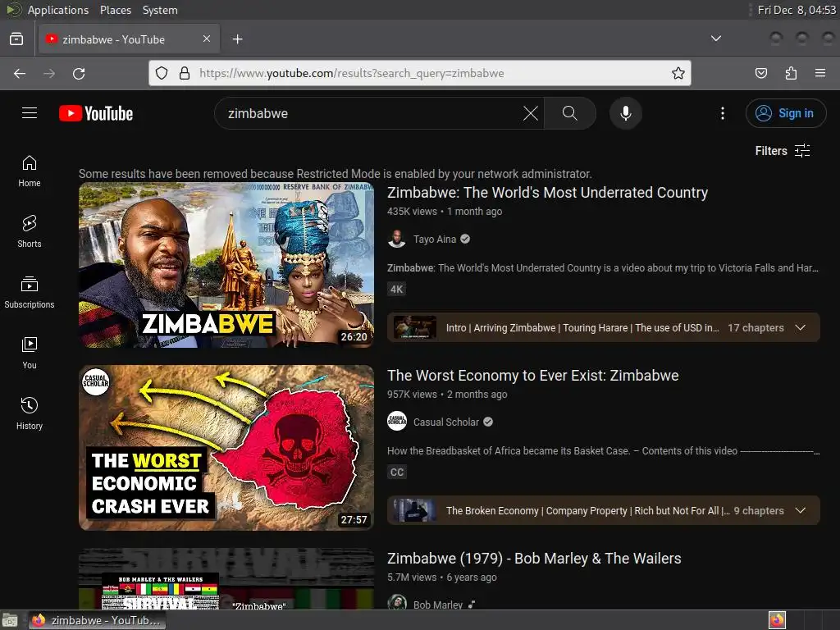Close the zimbabwe - YouTube tab

tap(206, 39)
